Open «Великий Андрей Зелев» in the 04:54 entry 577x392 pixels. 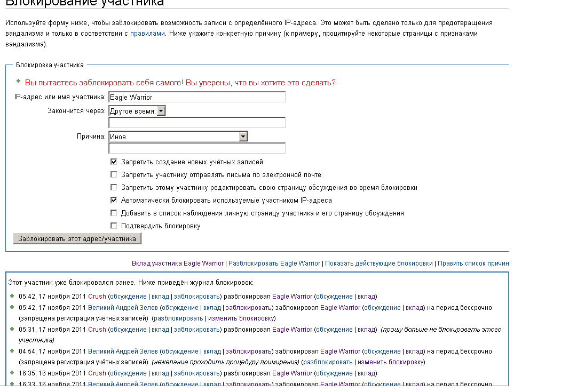[123, 351]
